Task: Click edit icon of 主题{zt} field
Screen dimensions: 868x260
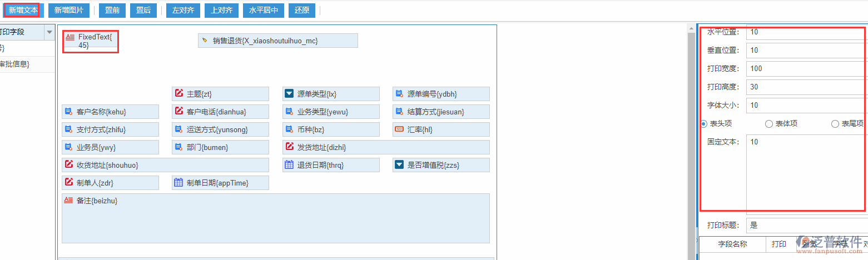Action: (179, 93)
